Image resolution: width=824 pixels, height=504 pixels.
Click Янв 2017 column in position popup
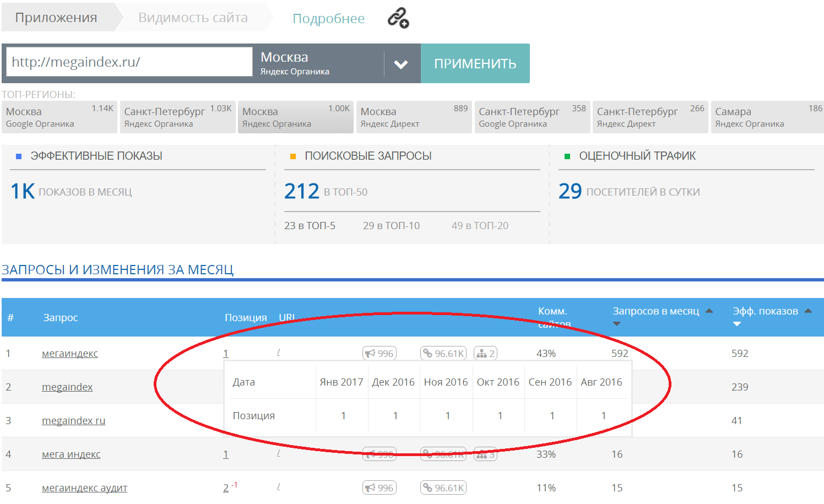341,382
